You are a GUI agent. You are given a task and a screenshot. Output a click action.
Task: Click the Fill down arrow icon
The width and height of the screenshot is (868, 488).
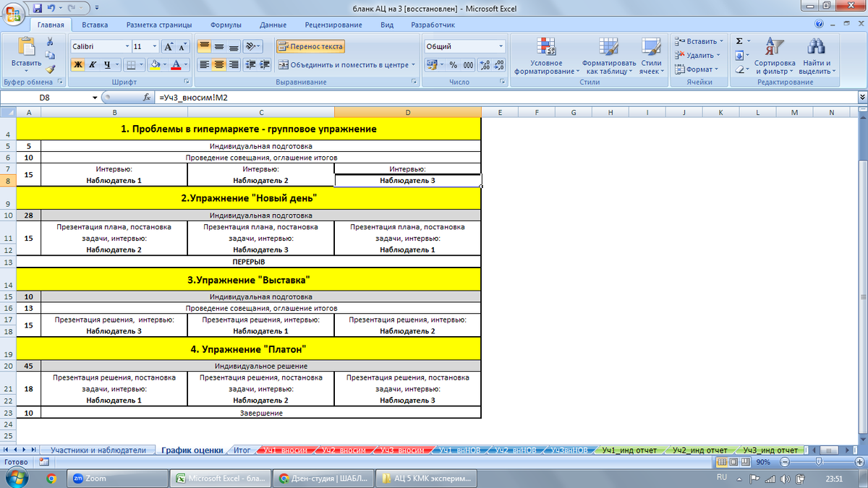[739, 55]
